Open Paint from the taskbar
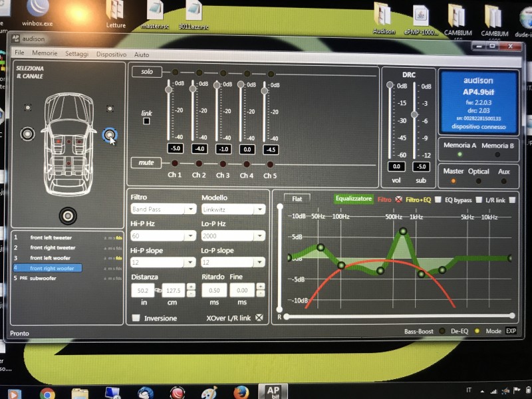Image resolution: width=532 pixels, height=399 pixels. pos(209,393)
